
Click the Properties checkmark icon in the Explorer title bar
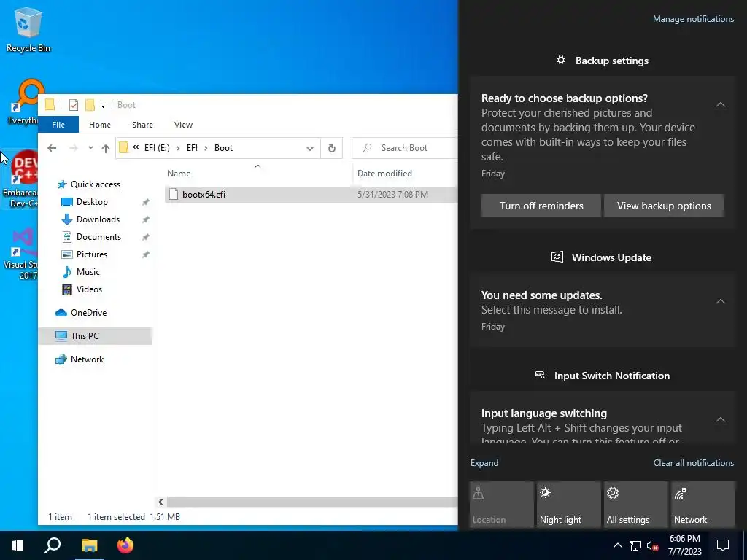tap(74, 105)
